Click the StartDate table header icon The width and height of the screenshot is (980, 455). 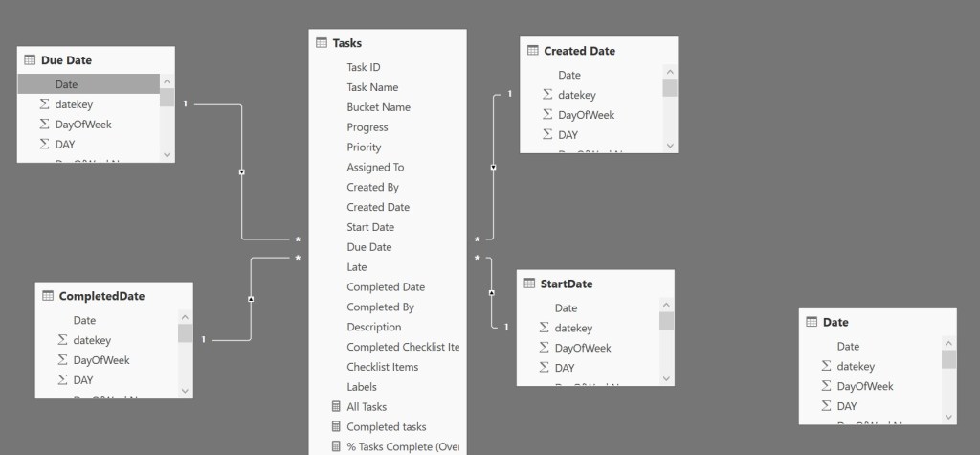528,284
